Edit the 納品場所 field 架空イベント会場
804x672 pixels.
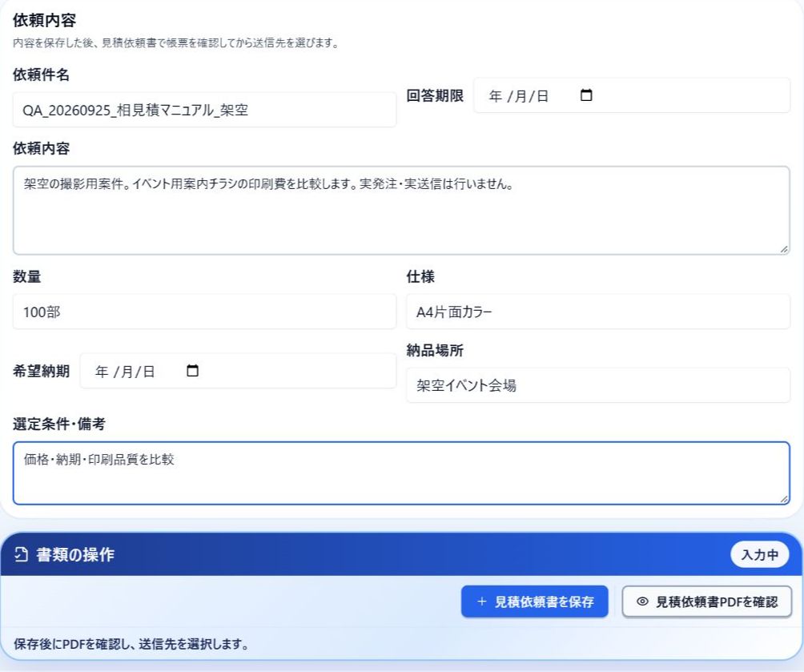598,385
